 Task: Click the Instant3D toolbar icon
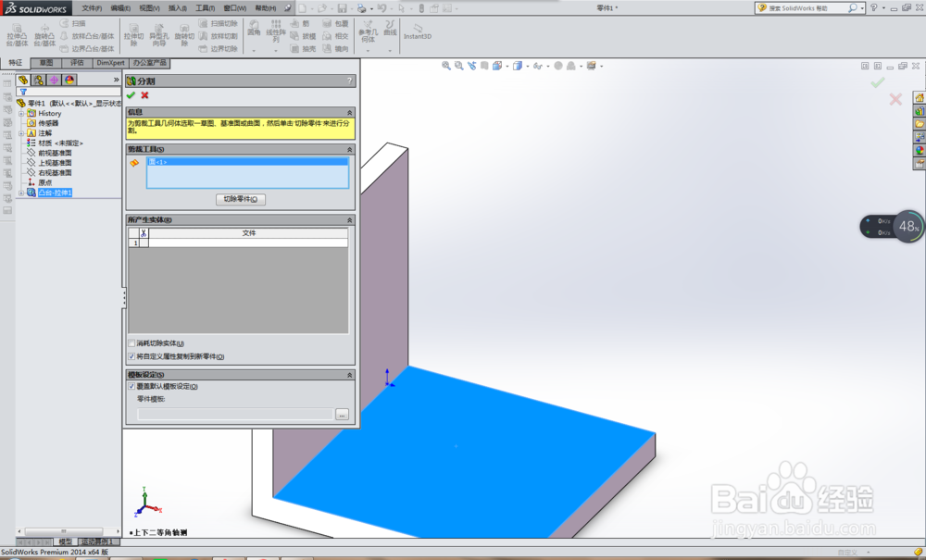click(418, 31)
